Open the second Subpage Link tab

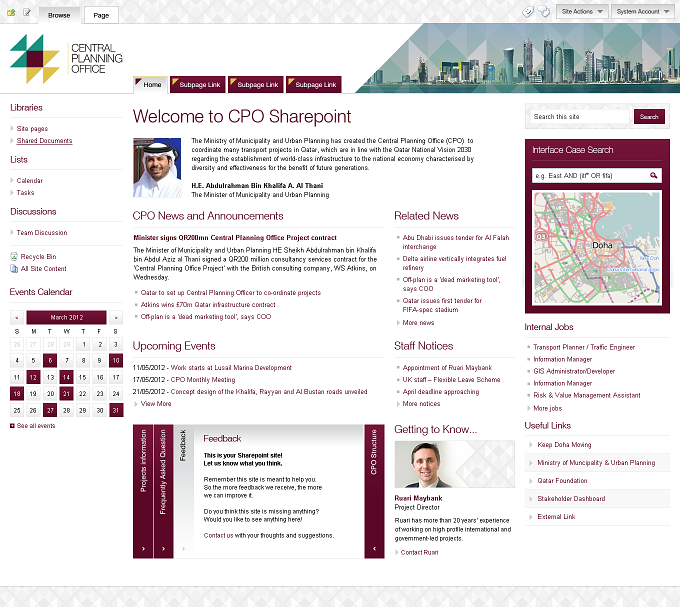tap(255, 85)
